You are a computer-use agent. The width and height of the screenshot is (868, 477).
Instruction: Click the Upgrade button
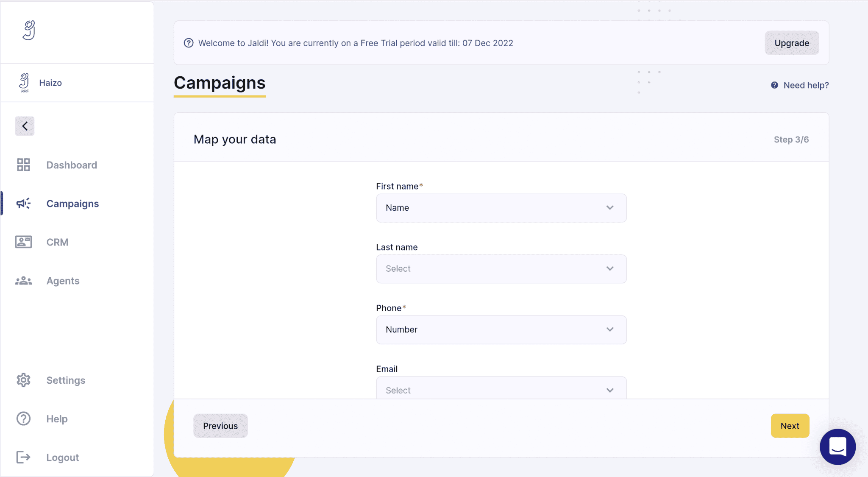(791, 43)
